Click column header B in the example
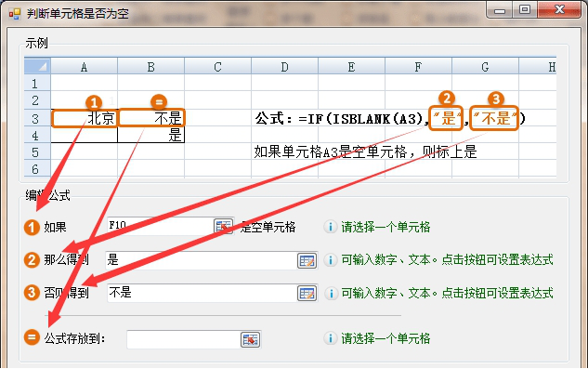The width and height of the screenshot is (588, 382). tap(150, 67)
